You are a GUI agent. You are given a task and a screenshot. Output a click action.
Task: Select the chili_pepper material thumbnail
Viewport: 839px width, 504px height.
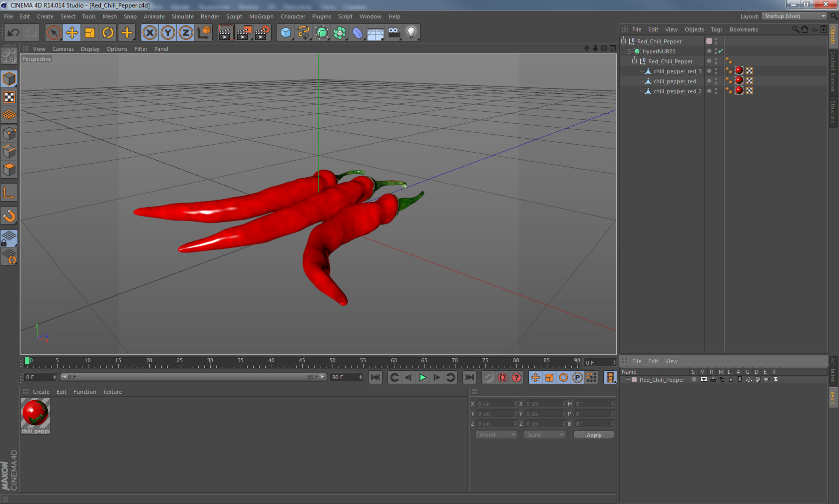point(35,414)
